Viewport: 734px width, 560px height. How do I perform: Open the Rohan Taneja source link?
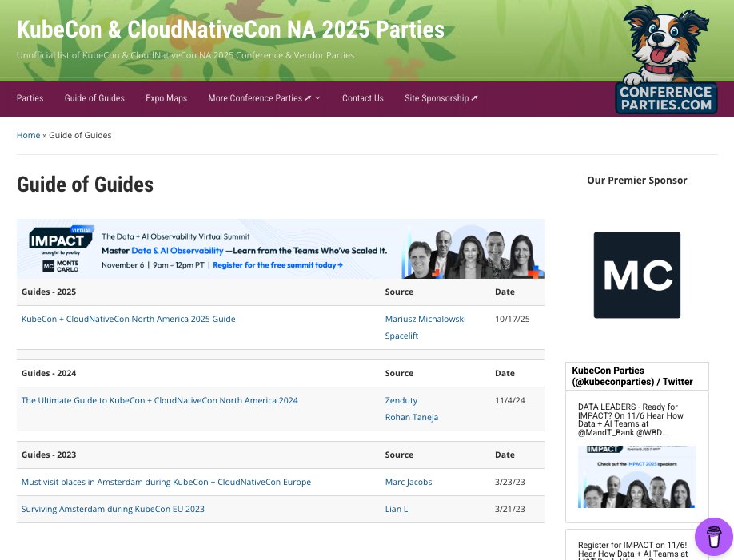tap(412, 417)
